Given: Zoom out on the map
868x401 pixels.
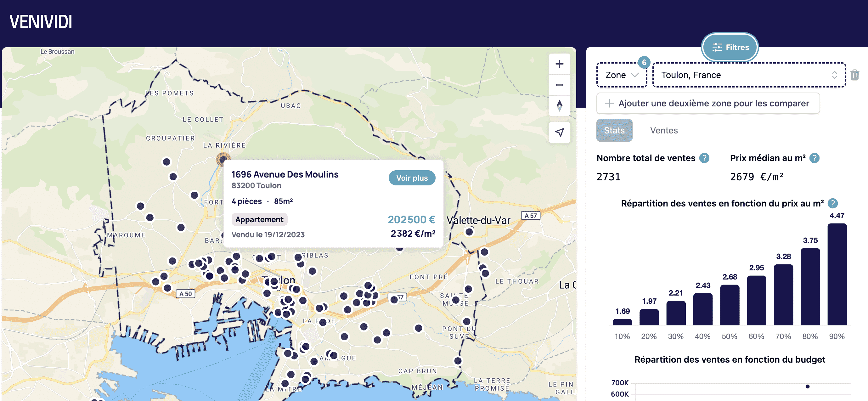Looking at the screenshot, I should 559,85.
